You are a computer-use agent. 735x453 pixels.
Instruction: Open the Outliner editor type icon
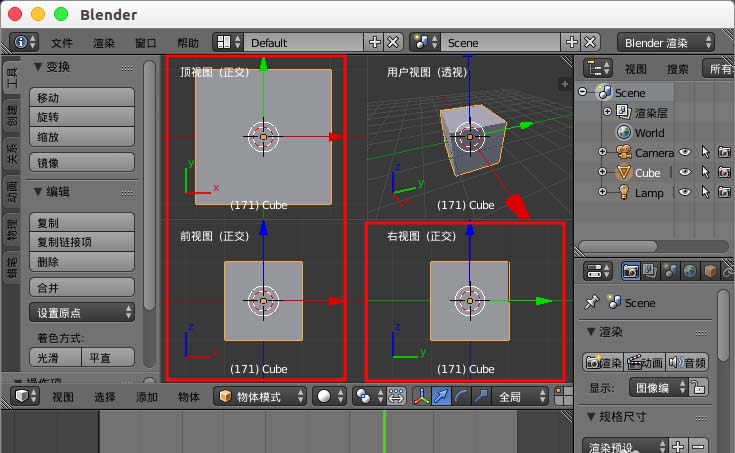[598, 68]
